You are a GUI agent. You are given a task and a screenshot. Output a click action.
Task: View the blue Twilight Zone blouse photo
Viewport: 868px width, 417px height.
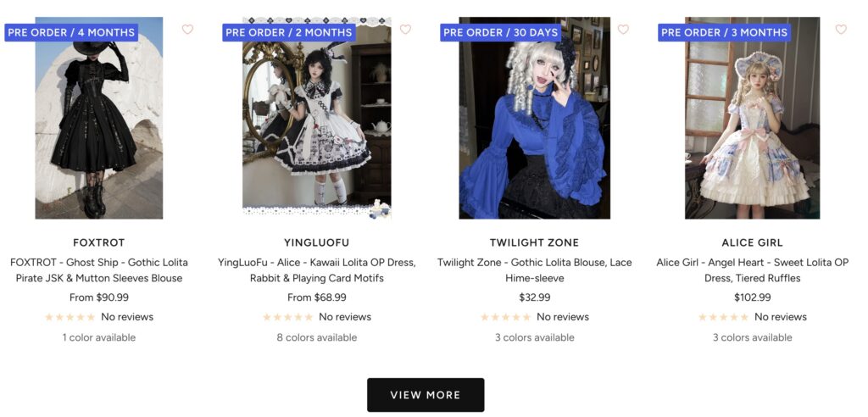tap(534, 118)
